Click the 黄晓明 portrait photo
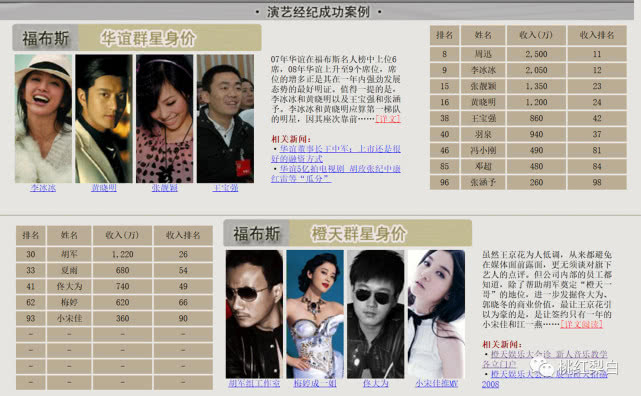This screenshot has width=641, height=396. 104,119
